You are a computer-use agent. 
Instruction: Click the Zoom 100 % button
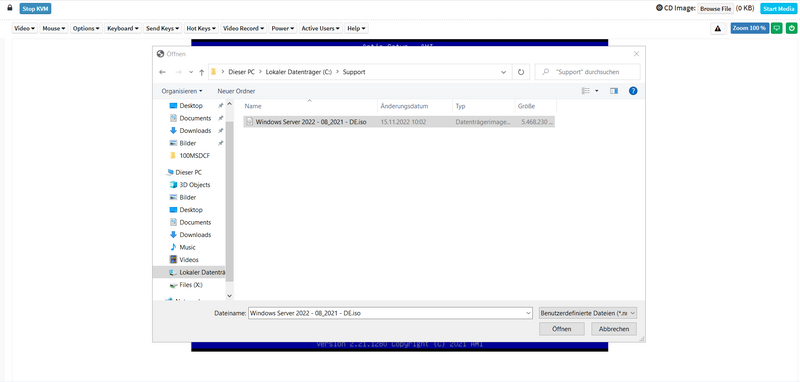coord(749,29)
